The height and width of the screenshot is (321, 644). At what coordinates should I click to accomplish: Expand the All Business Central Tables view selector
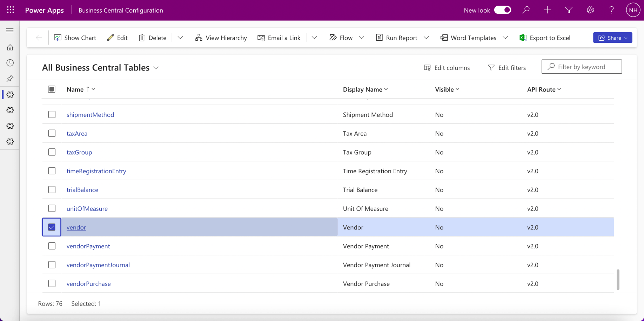[x=156, y=68]
